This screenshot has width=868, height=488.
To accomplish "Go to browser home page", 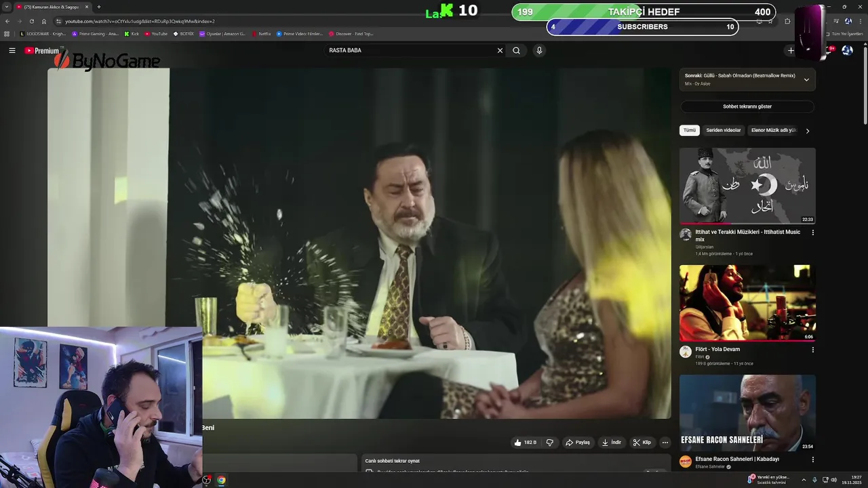I will coord(44,21).
